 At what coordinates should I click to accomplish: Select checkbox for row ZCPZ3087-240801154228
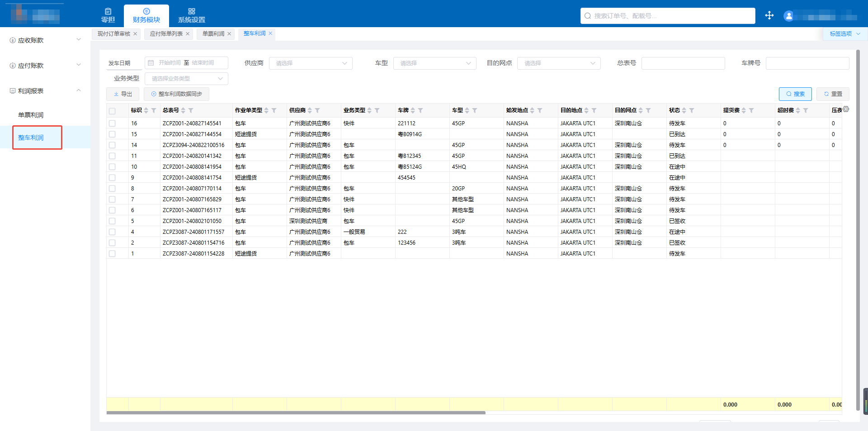112,254
